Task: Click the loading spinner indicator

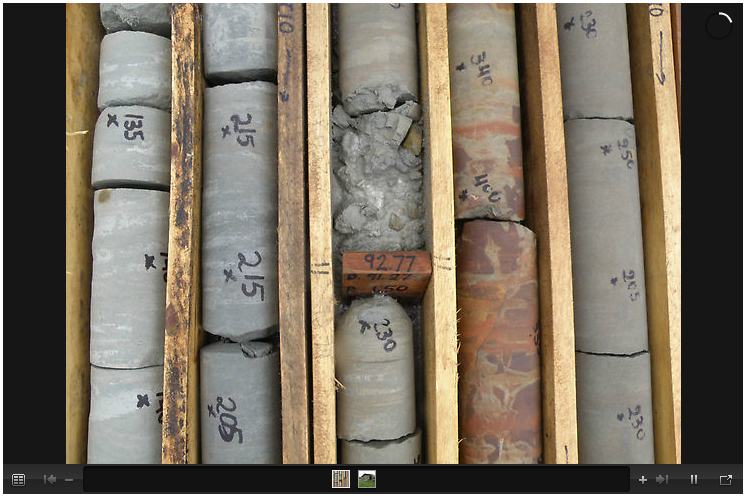Action: pos(718,26)
